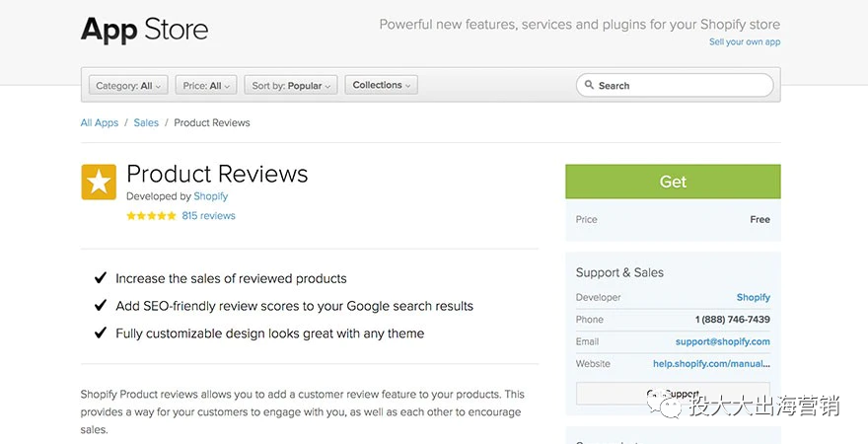The width and height of the screenshot is (868, 444).
Task: Click the green Get button
Action: click(673, 182)
